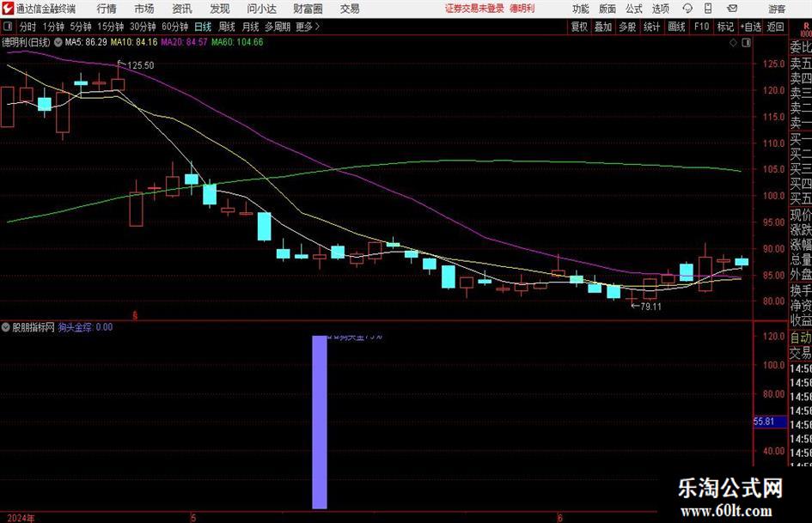Click the diamond icon above the chart
The height and width of the screenshot is (523, 812).
click(733, 42)
